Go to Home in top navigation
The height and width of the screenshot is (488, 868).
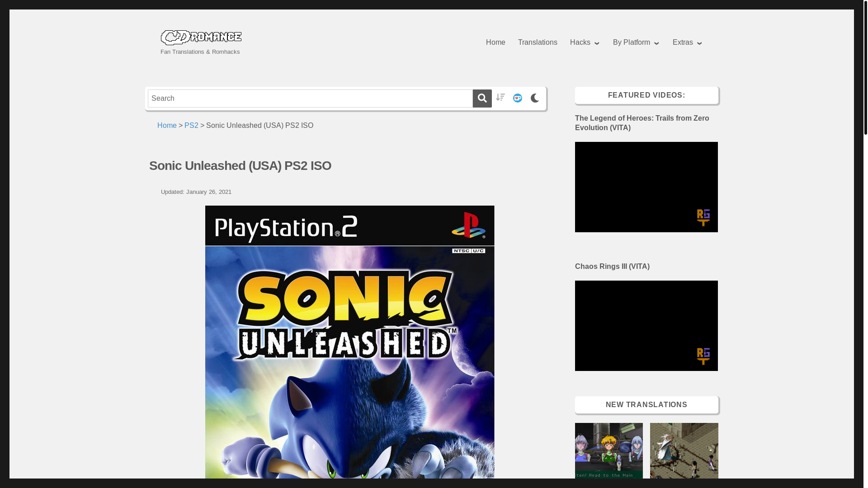[495, 42]
